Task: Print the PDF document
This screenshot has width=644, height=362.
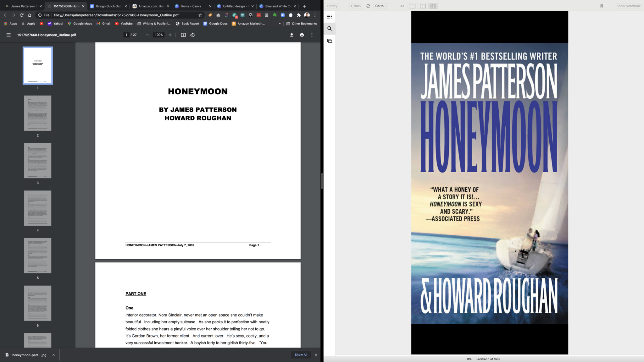Action: click(302, 35)
